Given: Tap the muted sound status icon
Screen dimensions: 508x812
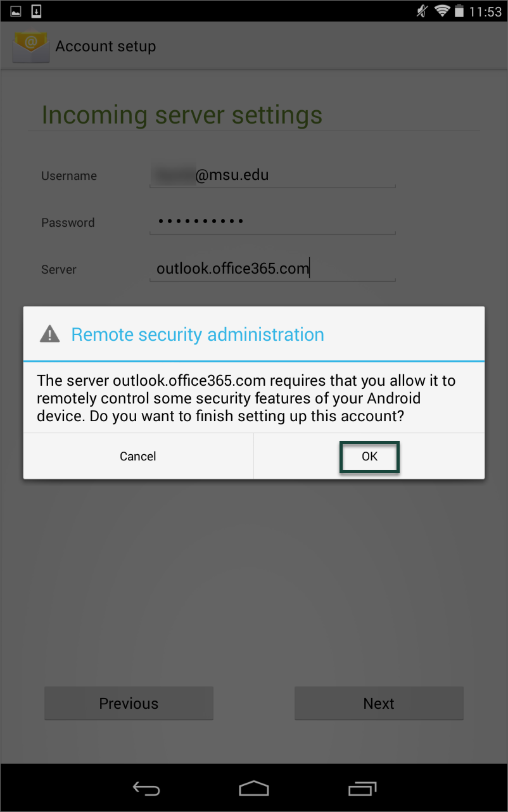Looking at the screenshot, I should pos(422,11).
